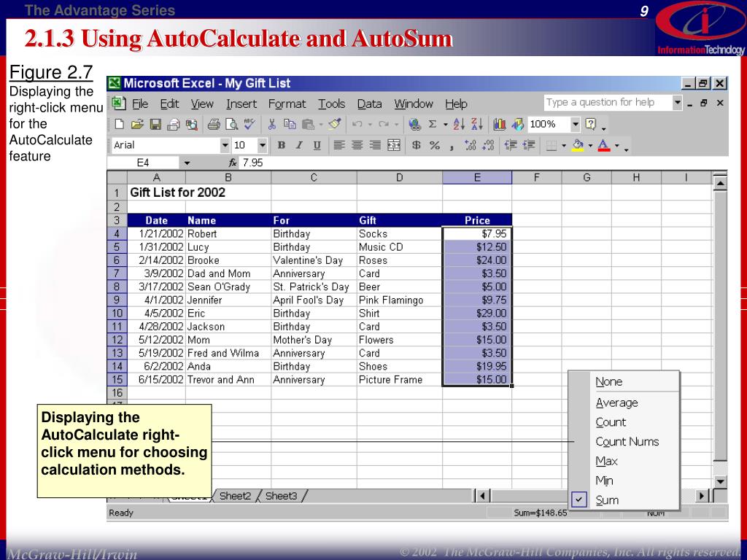The height and width of the screenshot is (560, 747).
Task: Click the Decrease Indent icon
Action: pos(511,145)
